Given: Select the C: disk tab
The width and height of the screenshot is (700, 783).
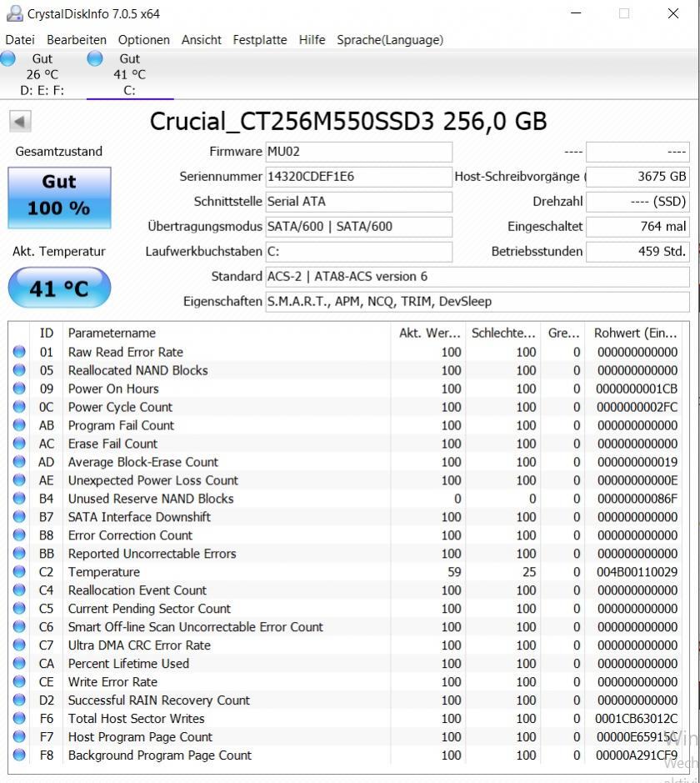Looking at the screenshot, I should coord(130,74).
